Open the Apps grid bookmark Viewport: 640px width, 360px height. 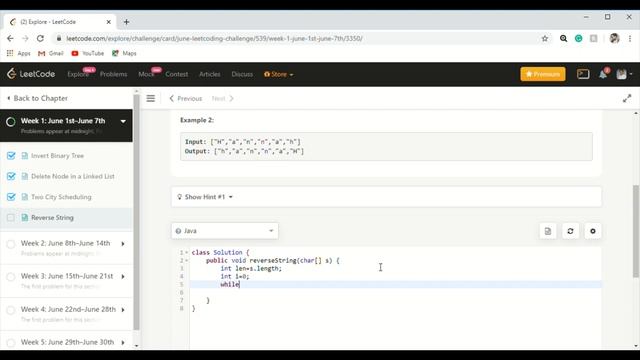click(x=18, y=53)
